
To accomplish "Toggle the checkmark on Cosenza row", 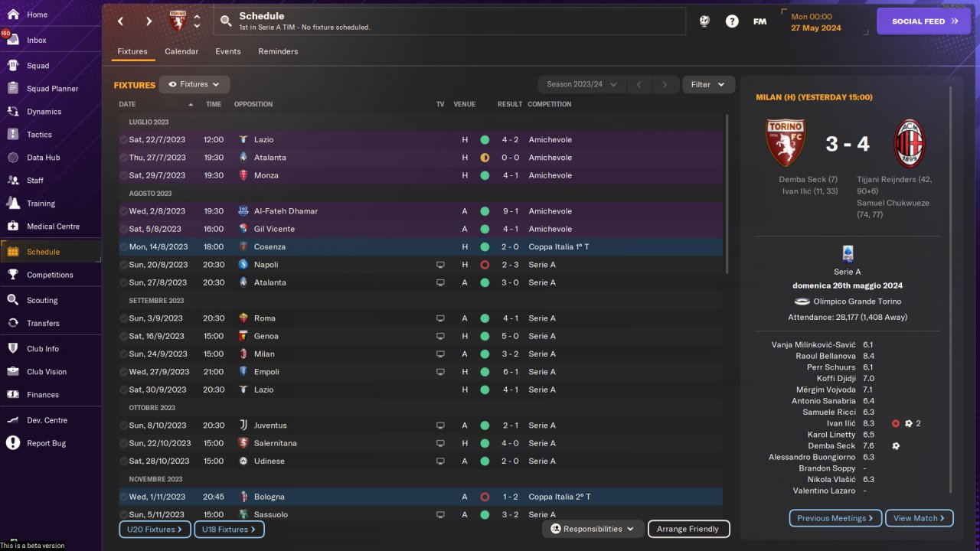I will 123,246.
